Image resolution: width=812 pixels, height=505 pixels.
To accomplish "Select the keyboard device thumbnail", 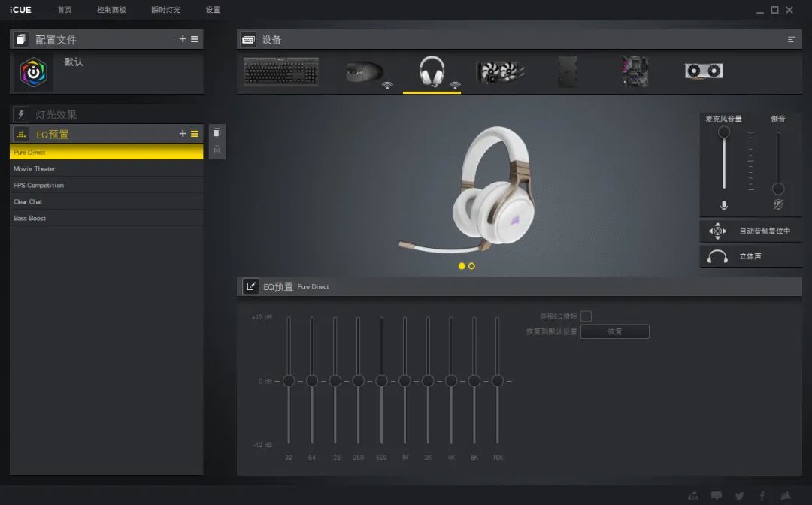I will click(280, 71).
